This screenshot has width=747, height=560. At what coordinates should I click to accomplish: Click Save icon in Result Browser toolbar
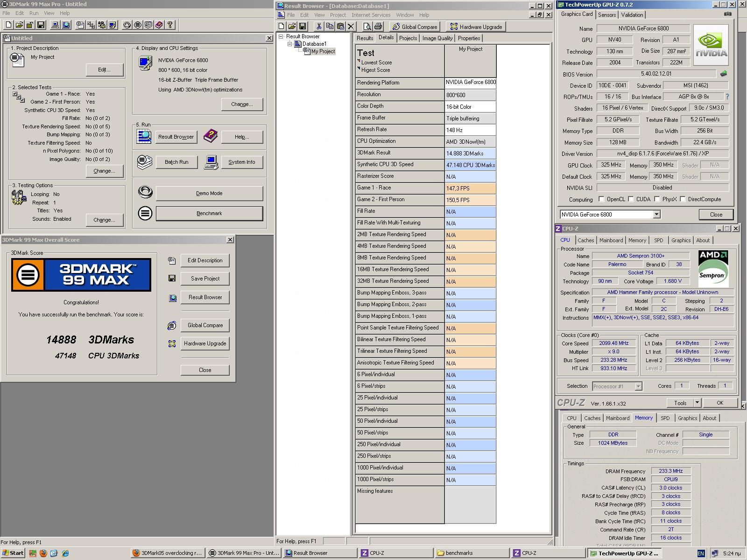[x=303, y=27]
